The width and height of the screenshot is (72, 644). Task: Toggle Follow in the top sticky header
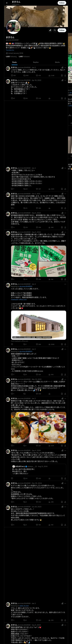(62, 3)
